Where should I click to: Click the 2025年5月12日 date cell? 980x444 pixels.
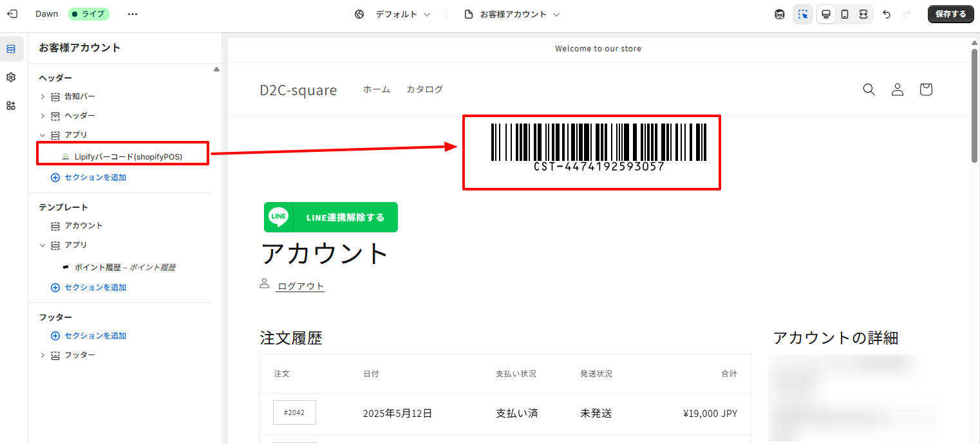(397, 413)
